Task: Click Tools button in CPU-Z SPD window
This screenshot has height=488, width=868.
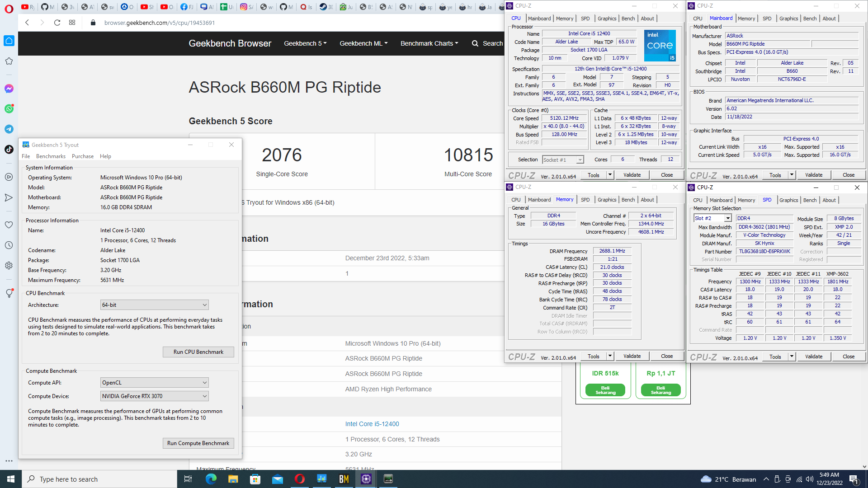Action: (775, 357)
